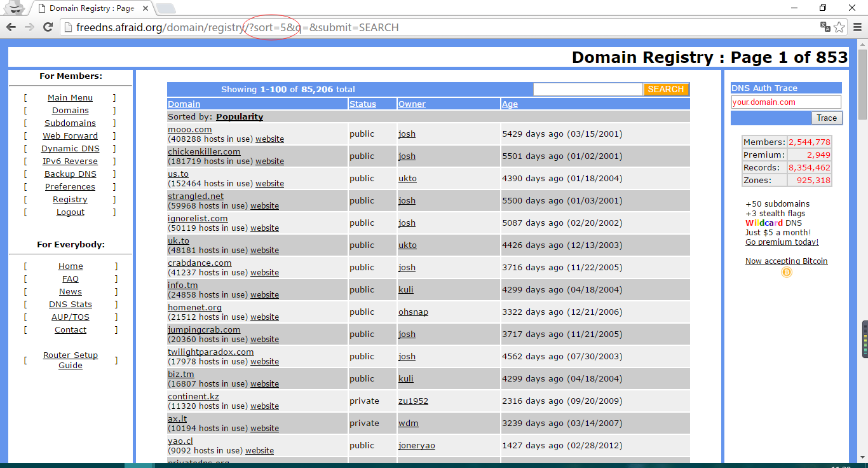Sort table by Status column header
Image resolution: width=868 pixels, height=468 pixels.
pos(363,104)
